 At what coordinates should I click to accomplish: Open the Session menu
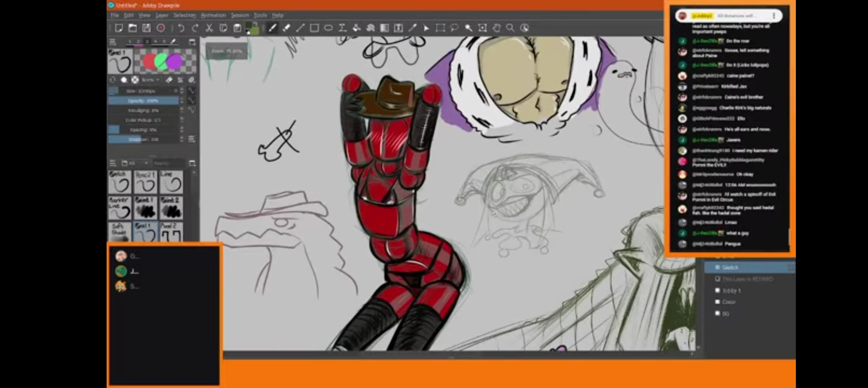(240, 15)
